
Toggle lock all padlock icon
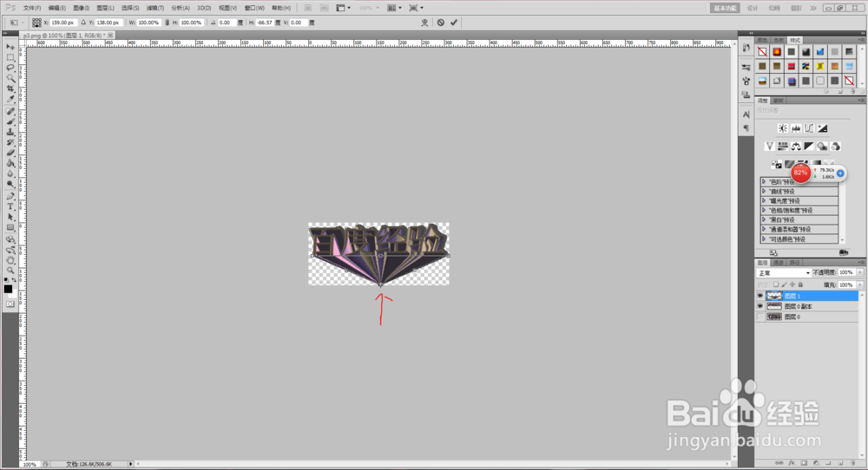tap(800, 284)
